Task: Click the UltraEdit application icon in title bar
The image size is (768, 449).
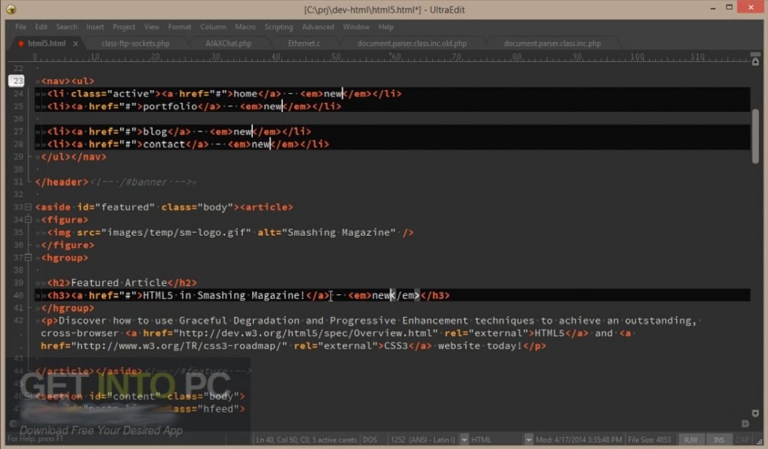Action: (x=11, y=9)
